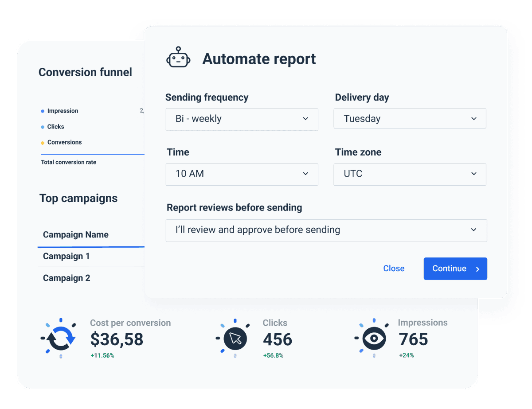This screenshot has width=532, height=409.
Task: Select the Campaign 1 row
Action: [x=66, y=256]
